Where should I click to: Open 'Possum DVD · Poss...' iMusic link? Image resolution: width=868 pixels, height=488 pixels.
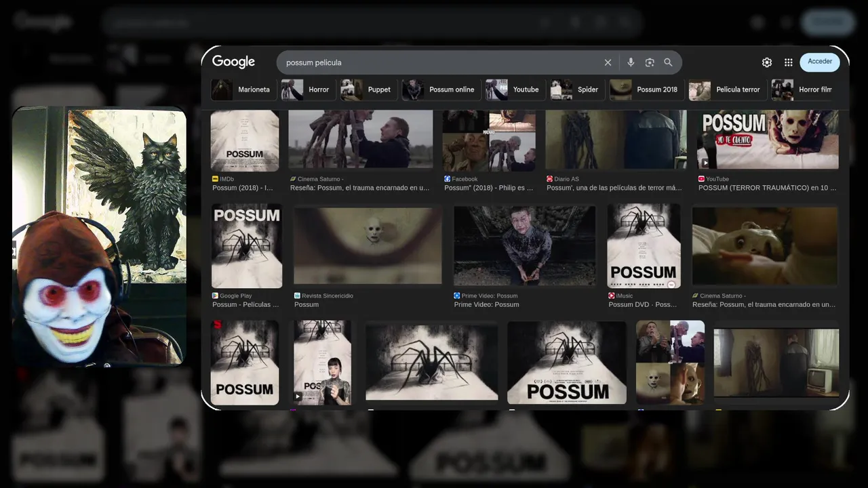coord(643,305)
